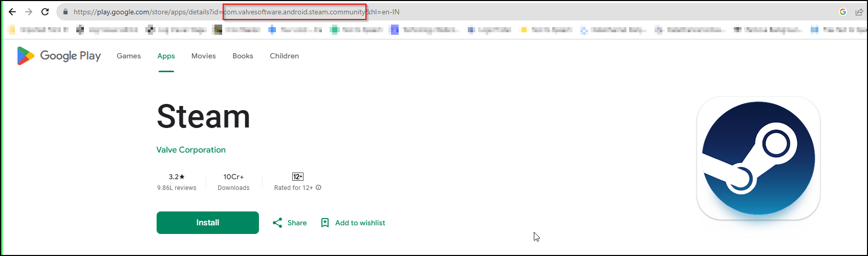Open the Google Play home logo
Image resolution: width=868 pixels, height=256 pixels.
59,56
